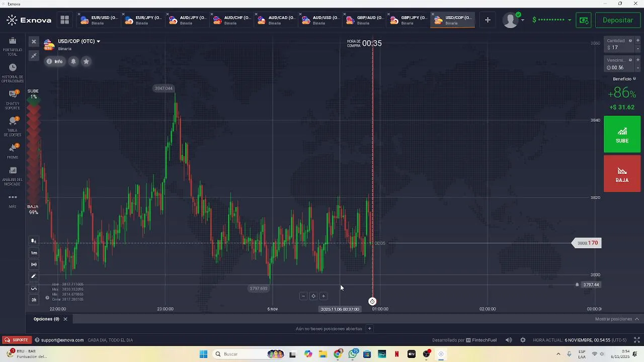Open the chart auto-scale settings icon

pos(34,264)
